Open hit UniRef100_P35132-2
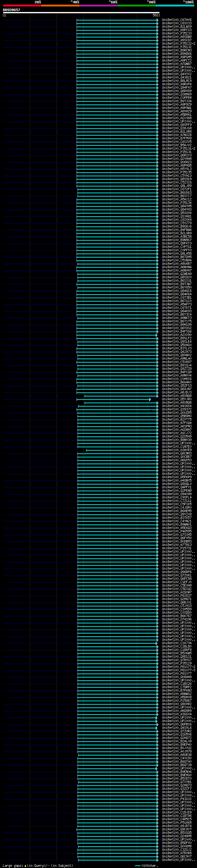The image size is (197, 868). pos(179,43)
